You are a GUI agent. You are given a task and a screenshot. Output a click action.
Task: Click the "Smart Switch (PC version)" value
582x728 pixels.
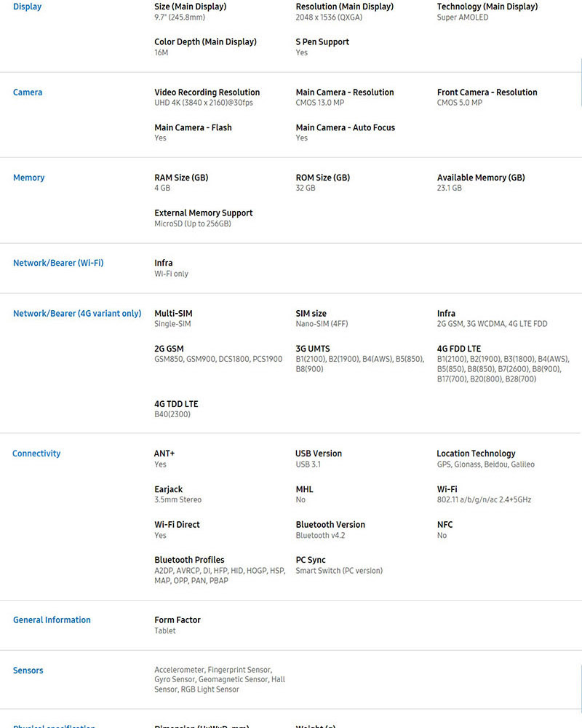pyautogui.click(x=339, y=571)
